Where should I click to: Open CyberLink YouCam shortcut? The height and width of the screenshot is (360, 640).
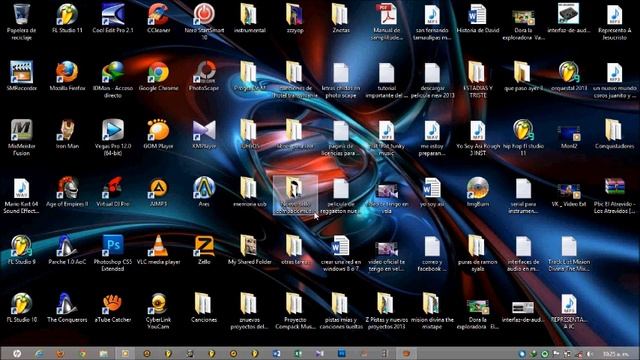pyautogui.click(x=158, y=311)
